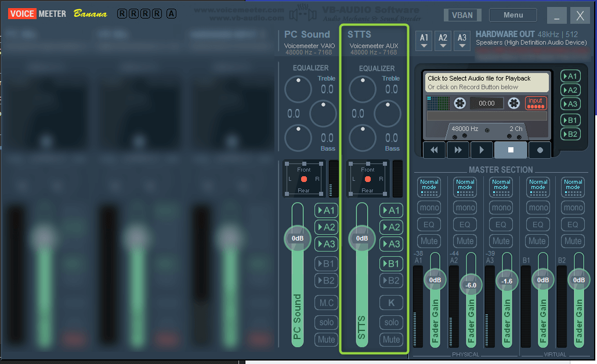Image resolution: width=597 pixels, height=364 pixels.
Task: Route recorder to A2 bus
Action: (570, 90)
